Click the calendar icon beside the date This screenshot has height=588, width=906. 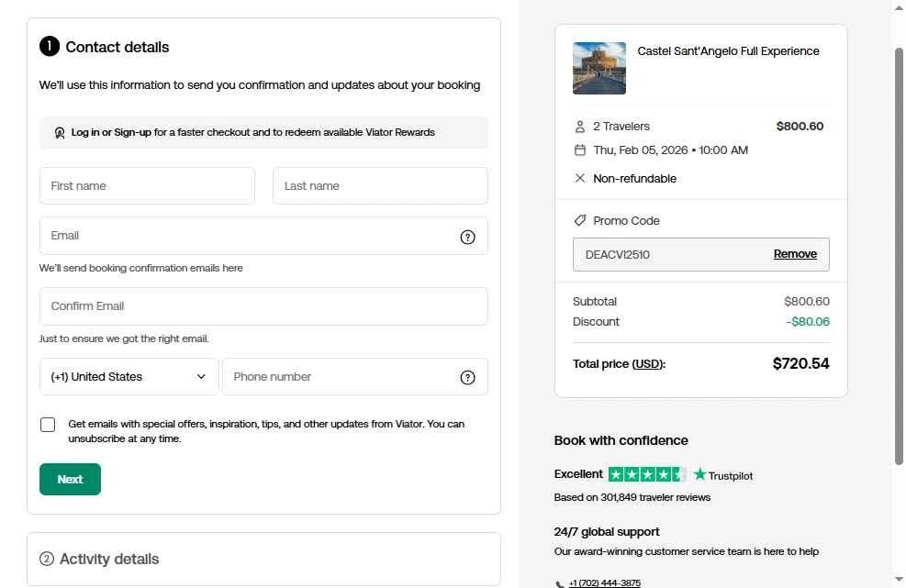coord(579,150)
